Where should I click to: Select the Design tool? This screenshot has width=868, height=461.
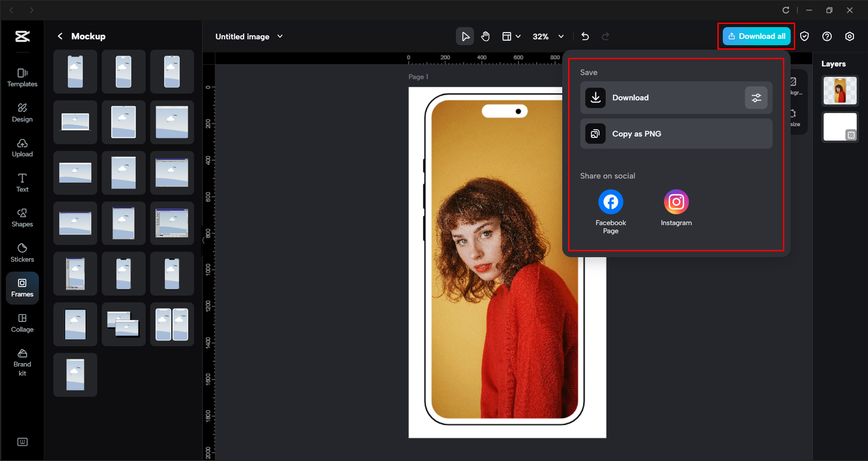[22, 113]
